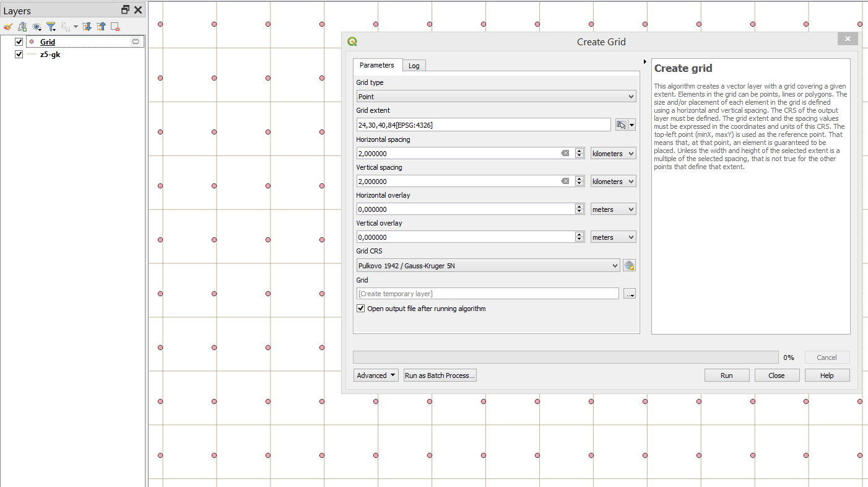868x487 pixels.
Task: Select the Parameters tab
Action: [376, 65]
